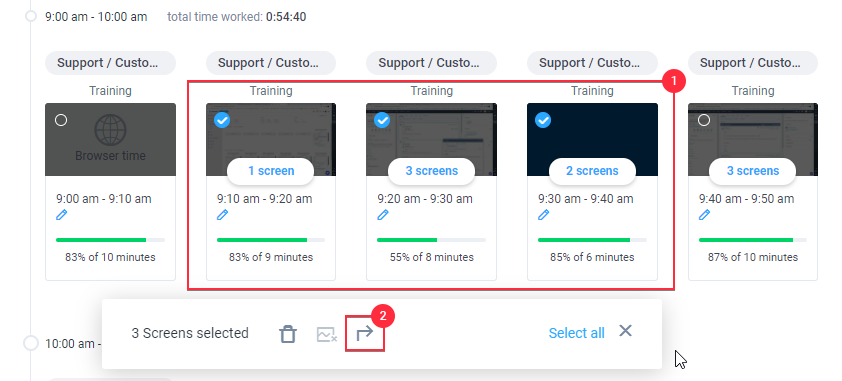Click the 55% activity progress bar
Viewport: 842px width, 381px height.
pyautogui.click(x=431, y=240)
